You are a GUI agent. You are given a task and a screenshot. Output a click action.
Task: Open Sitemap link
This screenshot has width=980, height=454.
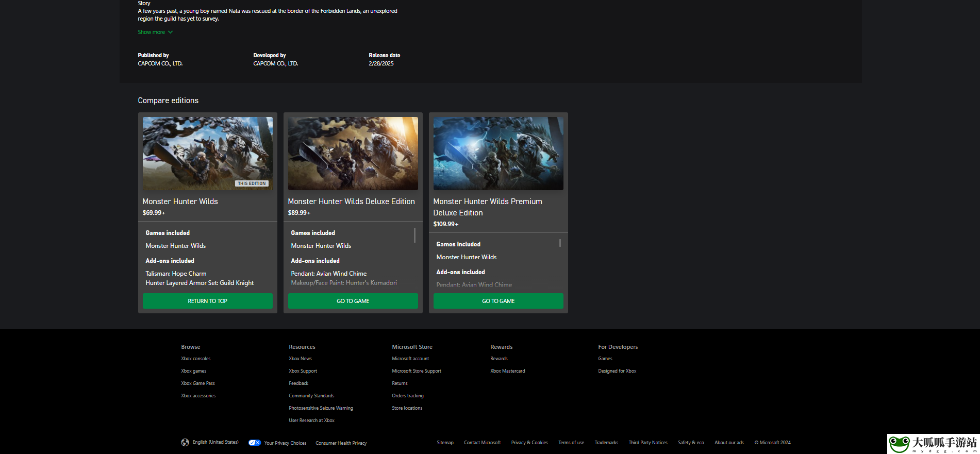point(445,443)
